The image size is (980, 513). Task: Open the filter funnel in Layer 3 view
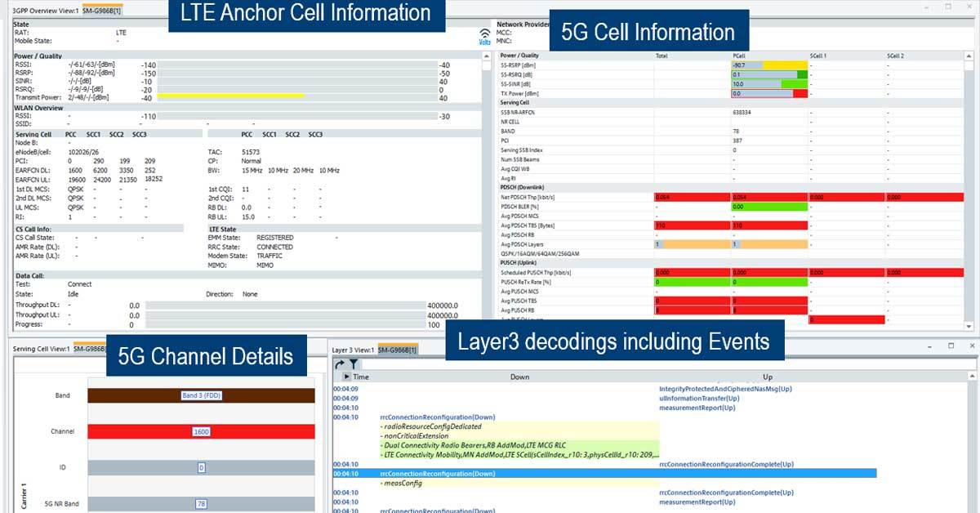click(354, 364)
